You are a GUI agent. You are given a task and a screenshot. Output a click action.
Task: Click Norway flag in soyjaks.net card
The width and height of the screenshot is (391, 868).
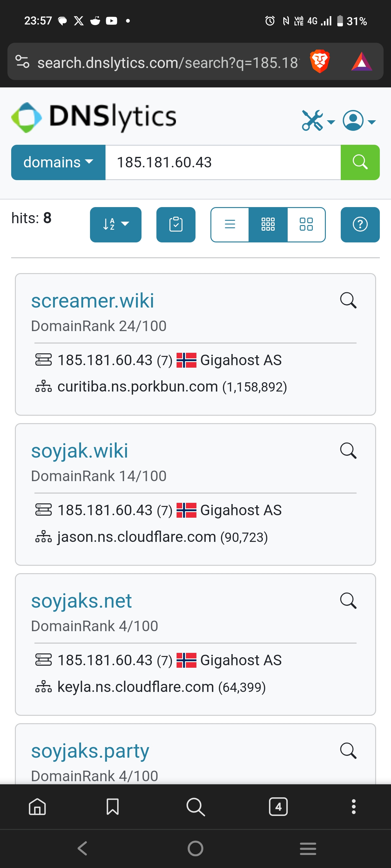(186, 660)
